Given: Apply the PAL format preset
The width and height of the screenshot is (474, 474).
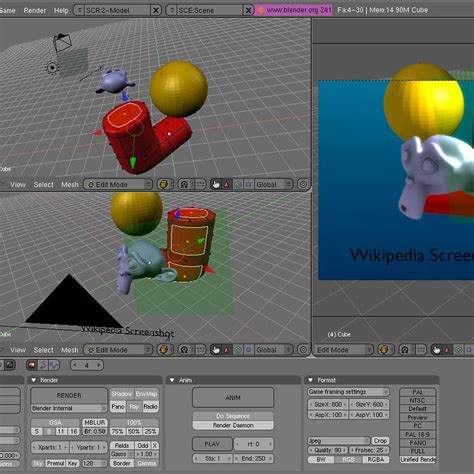Looking at the screenshot, I should click(x=418, y=392).
